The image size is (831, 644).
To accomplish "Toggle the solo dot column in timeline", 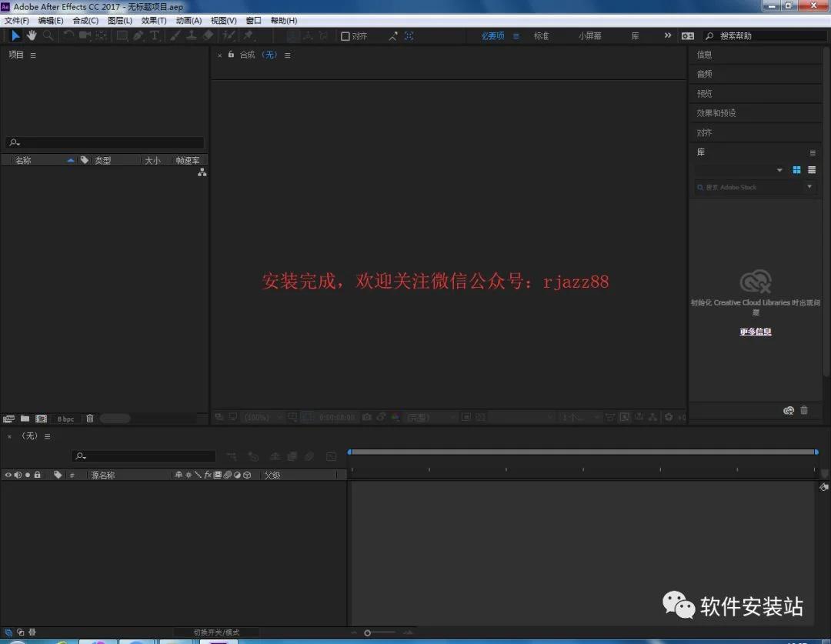I will (x=28, y=475).
